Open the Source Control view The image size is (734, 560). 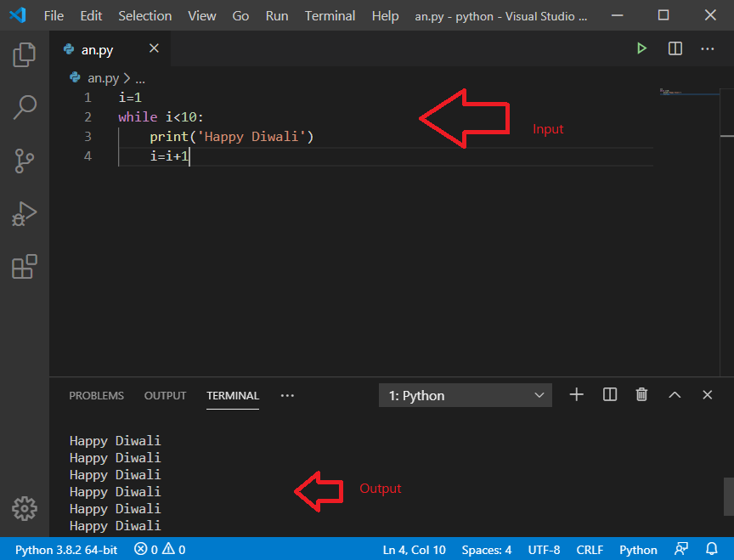click(24, 161)
